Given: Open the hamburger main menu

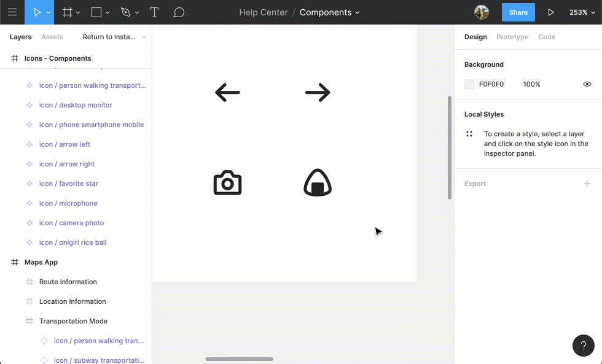Looking at the screenshot, I should click(12, 12).
